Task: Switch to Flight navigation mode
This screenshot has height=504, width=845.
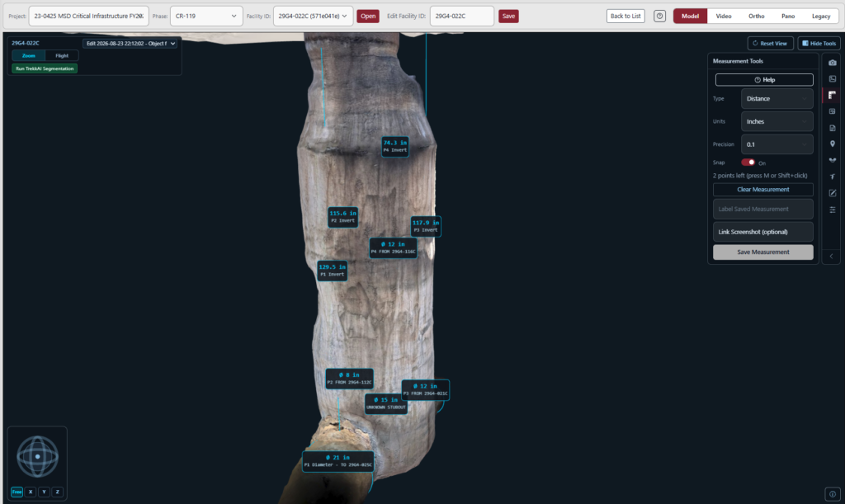Action: coord(62,55)
